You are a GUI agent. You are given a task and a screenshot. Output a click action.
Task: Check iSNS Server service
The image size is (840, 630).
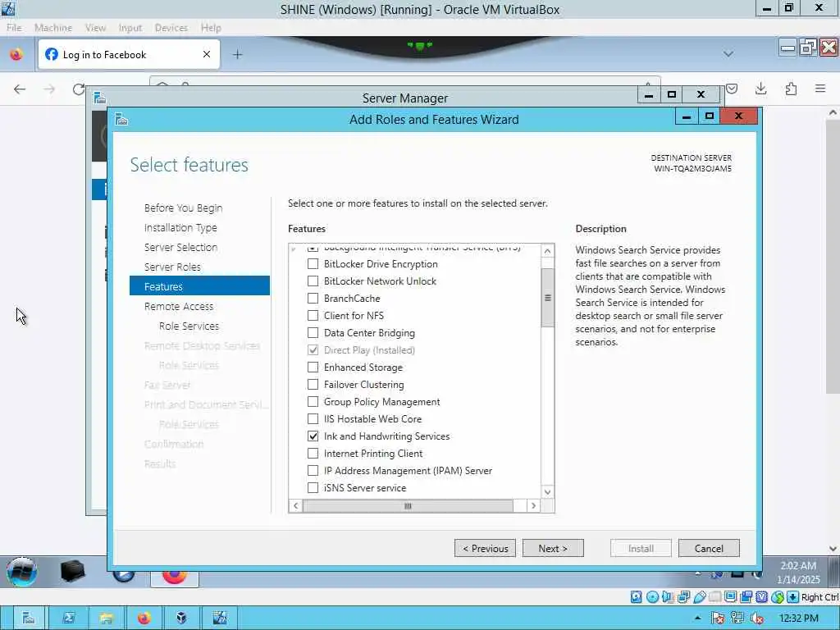(x=313, y=487)
